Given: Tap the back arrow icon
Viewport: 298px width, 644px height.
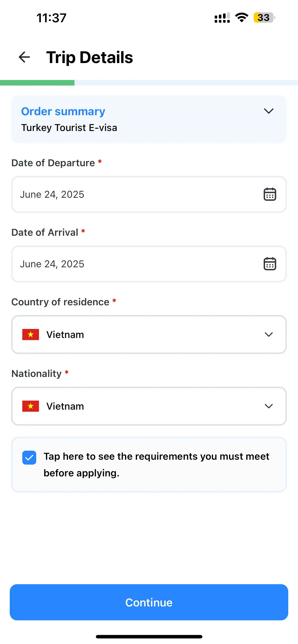Looking at the screenshot, I should coord(24,57).
